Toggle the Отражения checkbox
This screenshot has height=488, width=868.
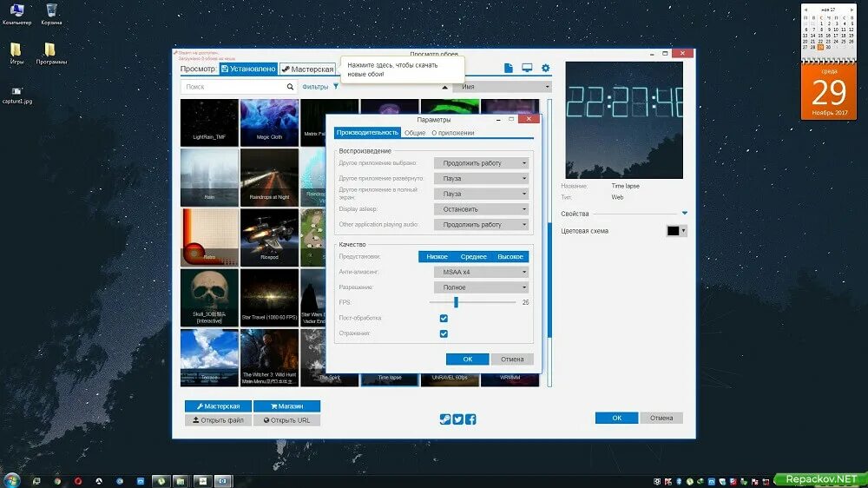click(444, 333)
